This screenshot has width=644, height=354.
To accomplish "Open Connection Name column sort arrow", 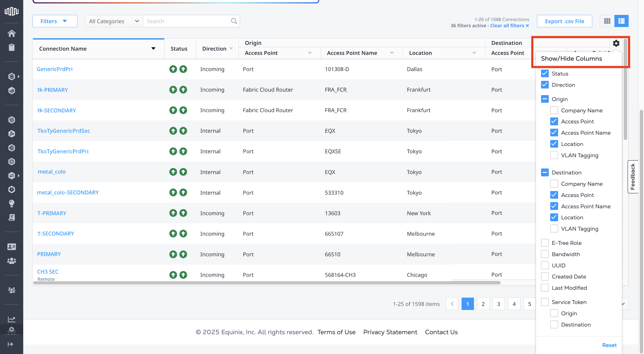I will tap(153, 49).
